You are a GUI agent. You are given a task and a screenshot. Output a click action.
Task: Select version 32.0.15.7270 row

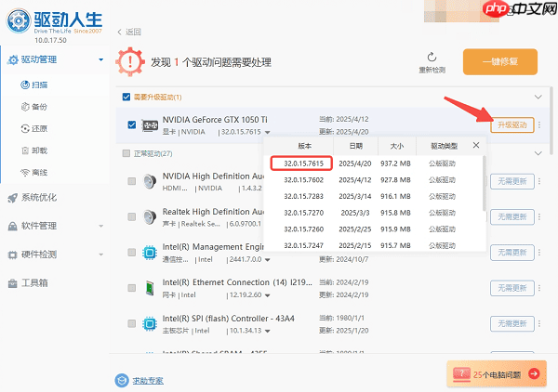[373, 213]
